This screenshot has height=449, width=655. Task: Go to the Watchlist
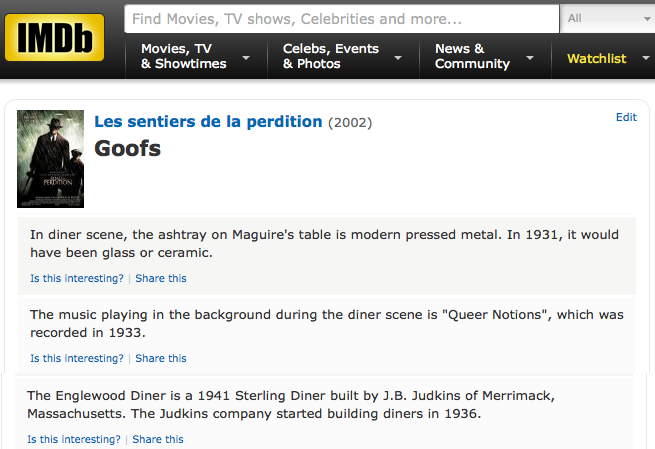597,58
